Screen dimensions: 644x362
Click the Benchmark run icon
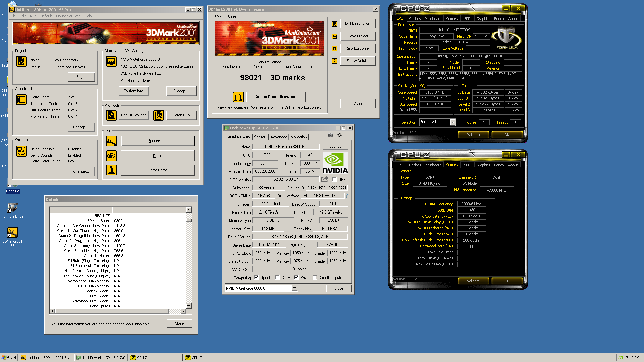pos(111,141)
